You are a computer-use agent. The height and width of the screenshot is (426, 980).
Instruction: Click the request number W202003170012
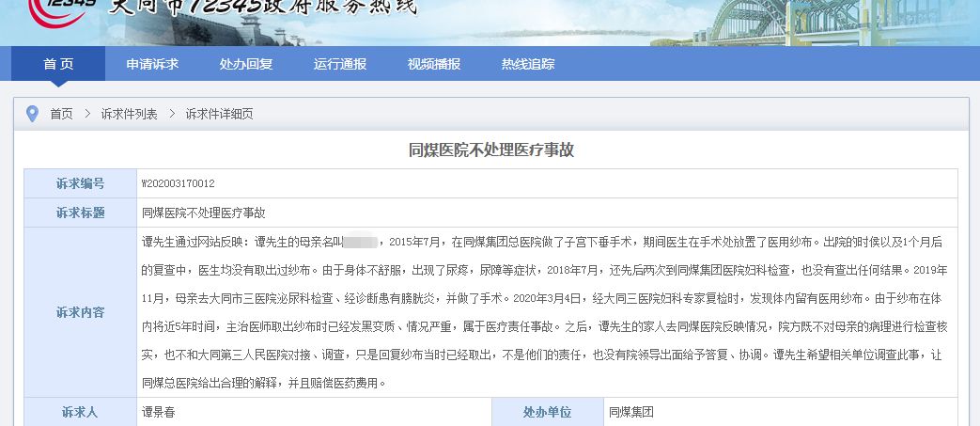178,183
